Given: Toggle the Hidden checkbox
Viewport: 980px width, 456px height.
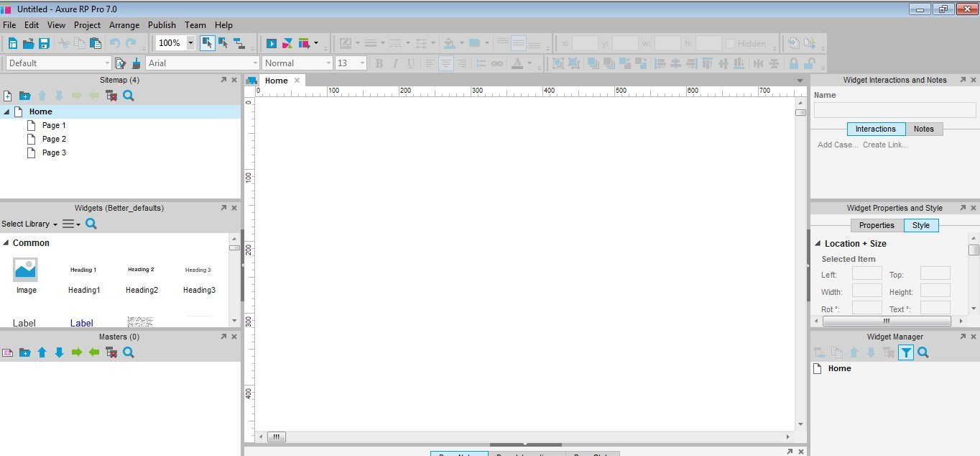Looking at the screenshot, I should coord(730,43).
